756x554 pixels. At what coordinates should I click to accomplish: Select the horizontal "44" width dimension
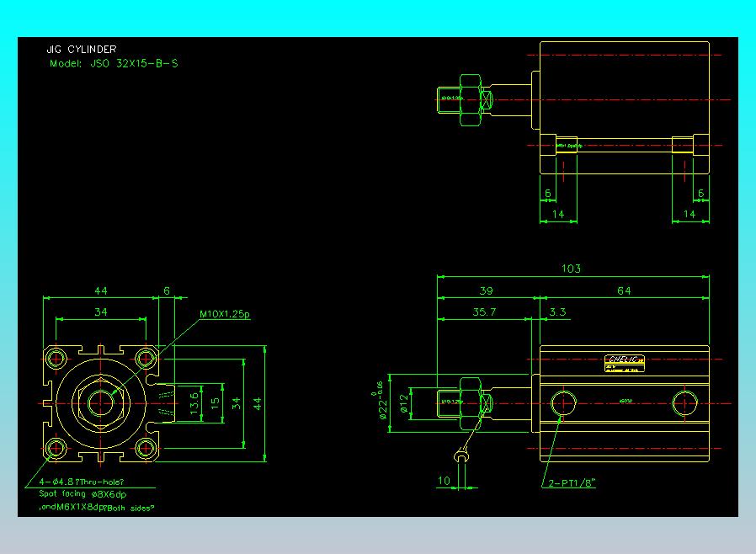[x=101, y=290]
